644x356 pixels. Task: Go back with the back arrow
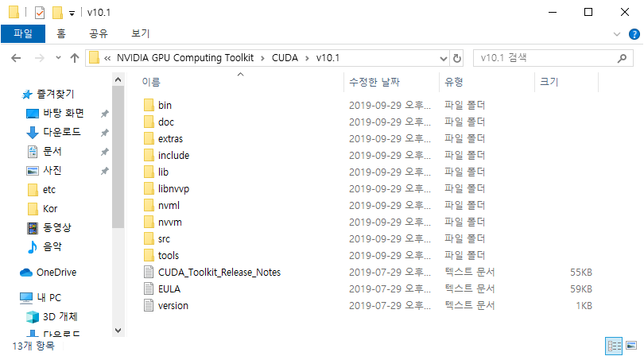(x=16, y=58)
